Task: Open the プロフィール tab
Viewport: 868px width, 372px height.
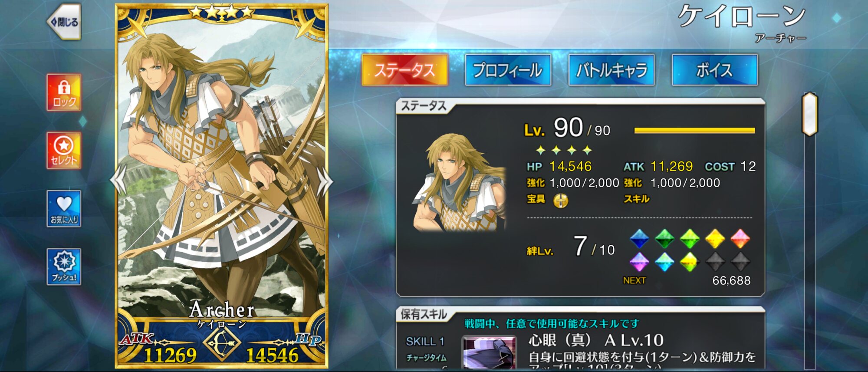Action: 508,69
